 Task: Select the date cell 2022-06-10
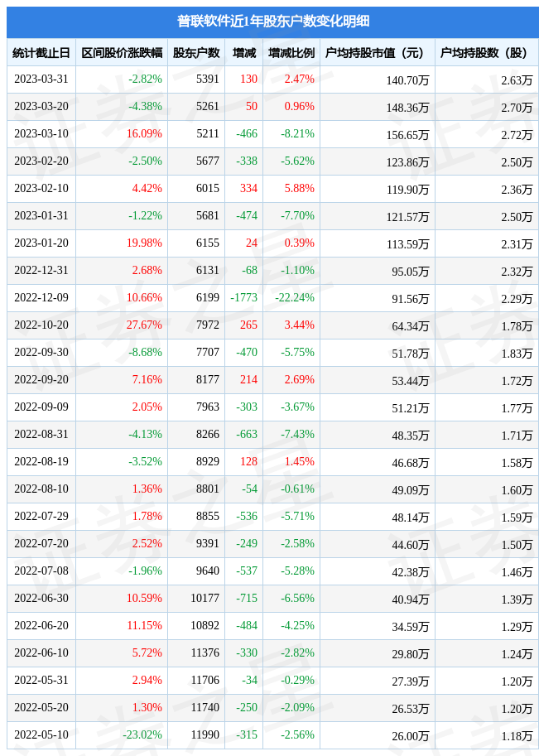point(41,652)
